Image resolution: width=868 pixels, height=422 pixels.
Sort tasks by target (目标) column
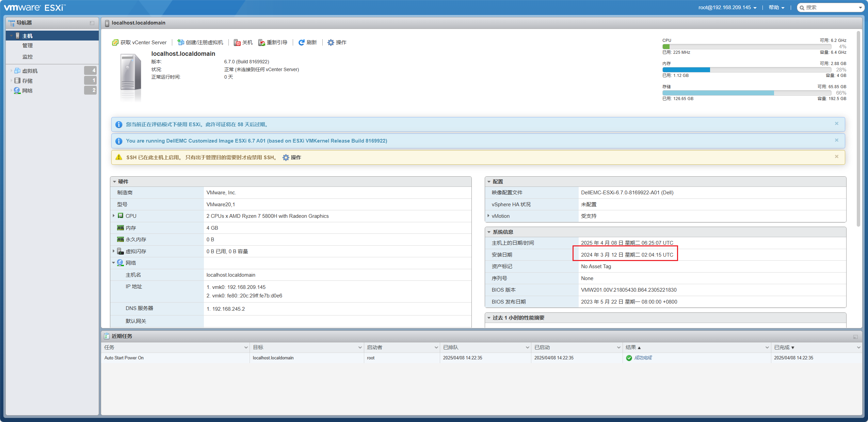pyautogui.click(x=258, y=347)
